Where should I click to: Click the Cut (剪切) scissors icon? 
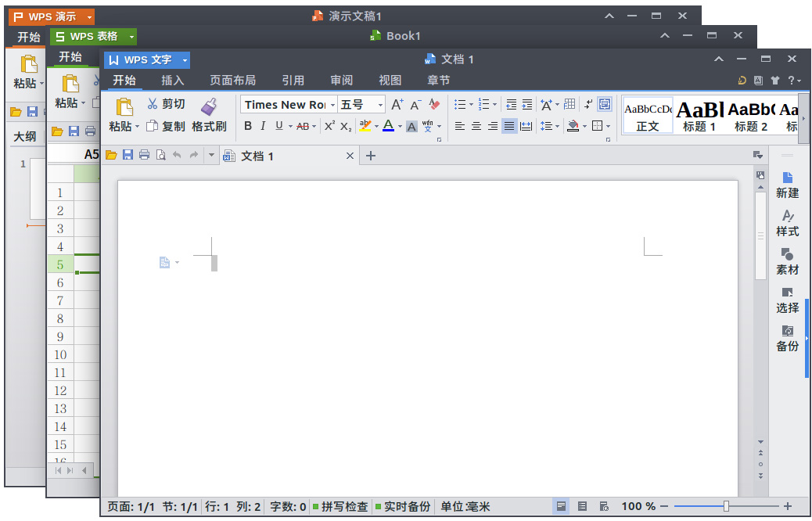coord(153,104)
